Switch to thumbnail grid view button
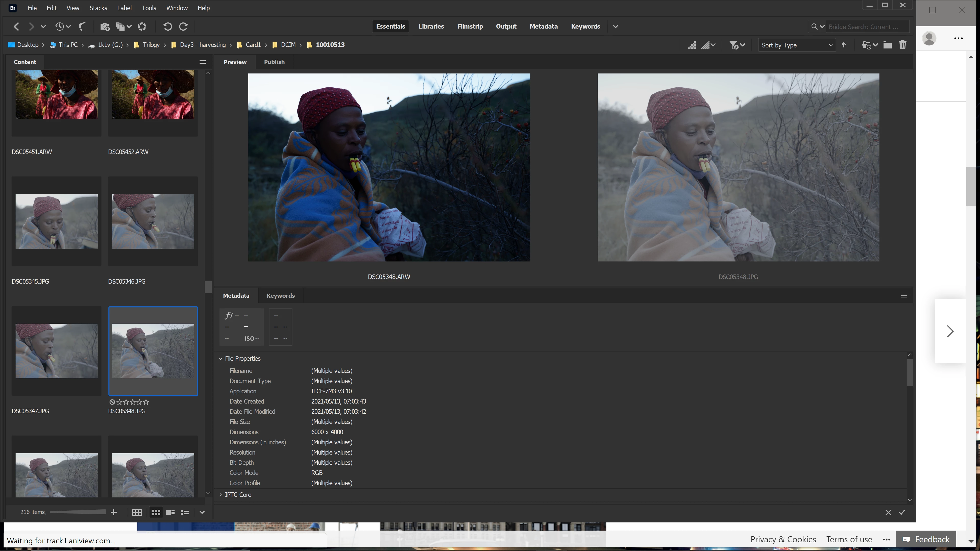Image resolution: width=980 pixels, height=551 pixels. [x=156, y=512]
